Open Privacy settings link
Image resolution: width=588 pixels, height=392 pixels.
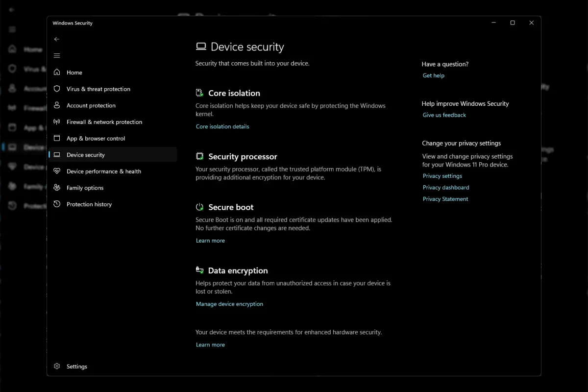pos(442,176)
